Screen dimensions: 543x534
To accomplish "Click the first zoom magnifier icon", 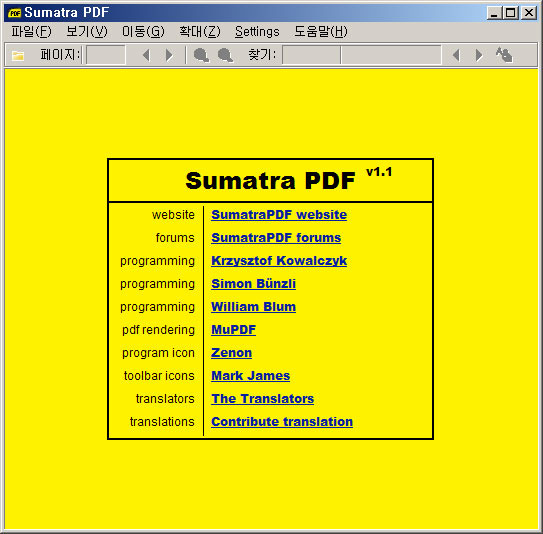I will (x=201, y=55).
